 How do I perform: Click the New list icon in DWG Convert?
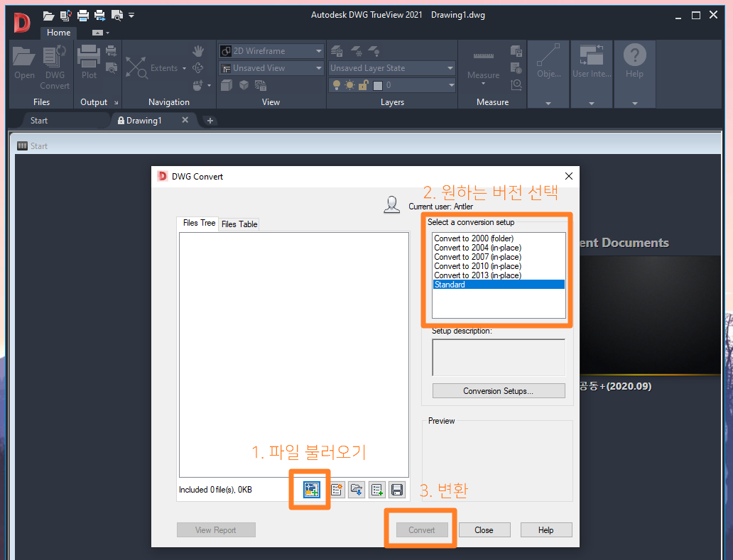pos(337,490)
